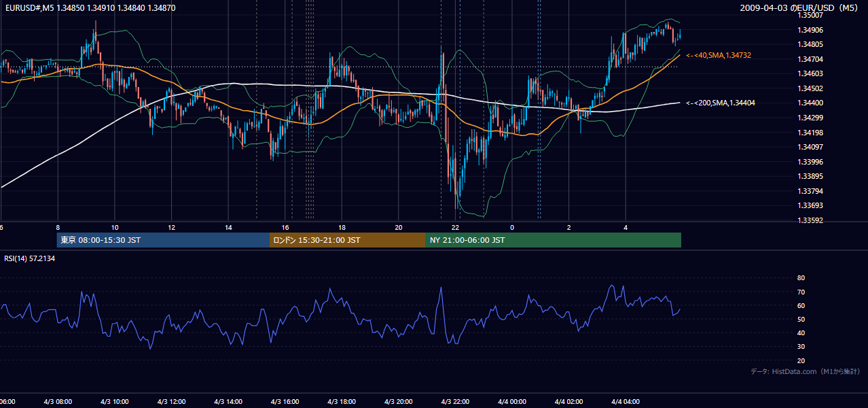Click hour tick 10 under price chart
Viewport: 868px width, 408px height.
pos(115,228)
